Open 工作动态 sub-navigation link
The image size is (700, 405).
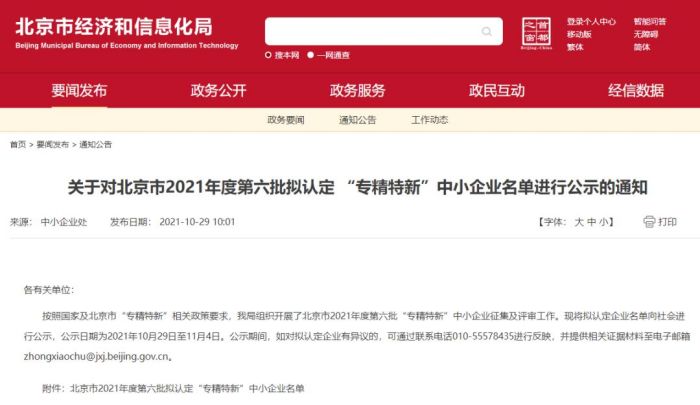[x=429, y=120]
